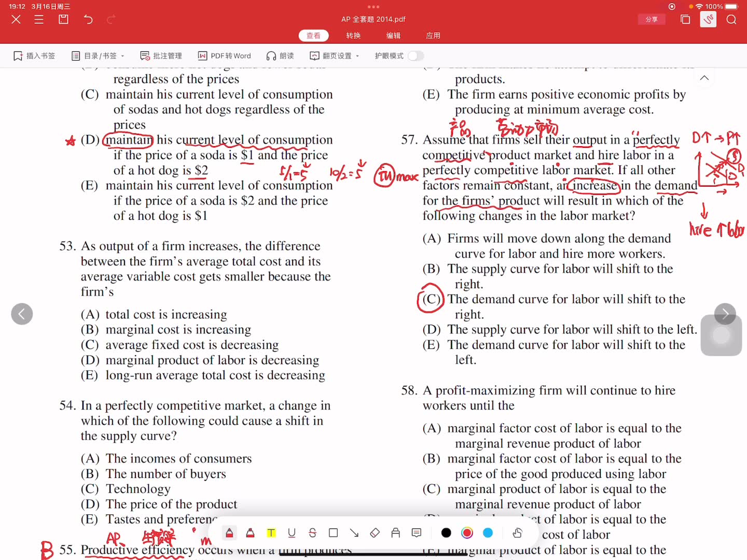Select the red highlighter marker tool

point(250,533)
